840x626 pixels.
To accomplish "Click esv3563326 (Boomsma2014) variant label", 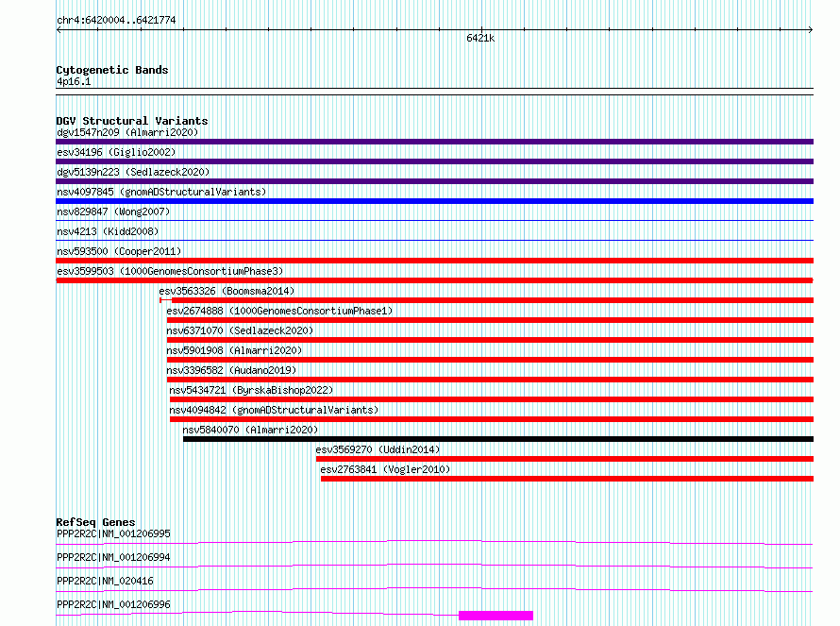I will [x=227, y=291].
